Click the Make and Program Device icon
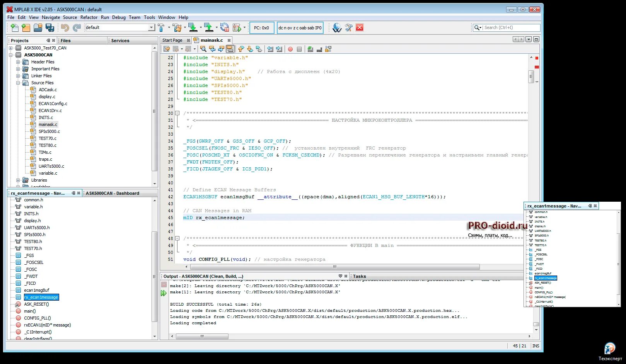626x364 pixels. pos(193,27)
